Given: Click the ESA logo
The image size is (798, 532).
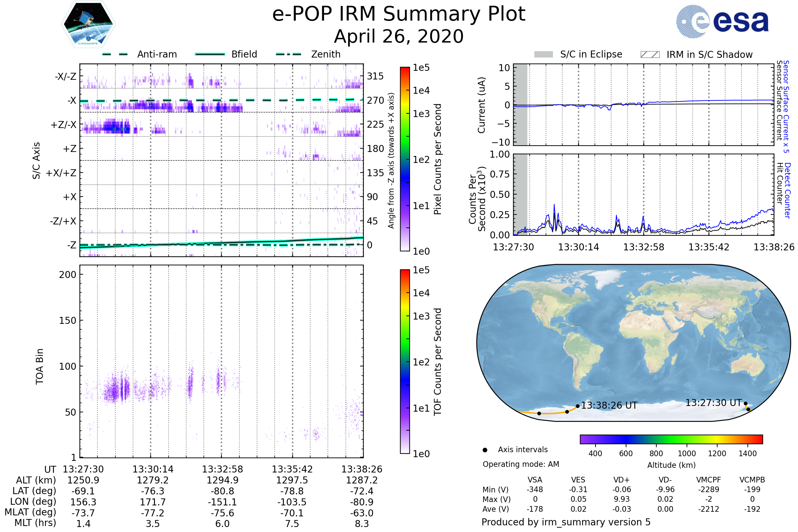Looking at the screenshot, I should pyautogui.click(x=723, y=22).
